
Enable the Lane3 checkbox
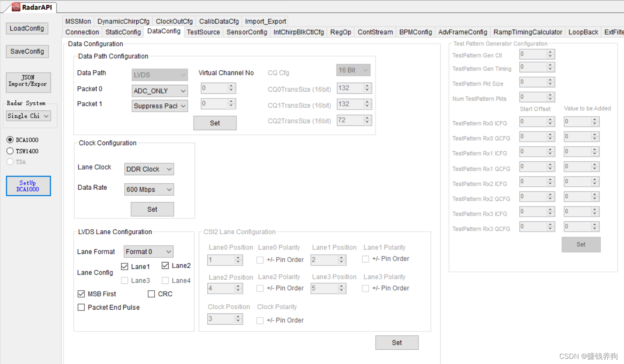click(124, 280)
